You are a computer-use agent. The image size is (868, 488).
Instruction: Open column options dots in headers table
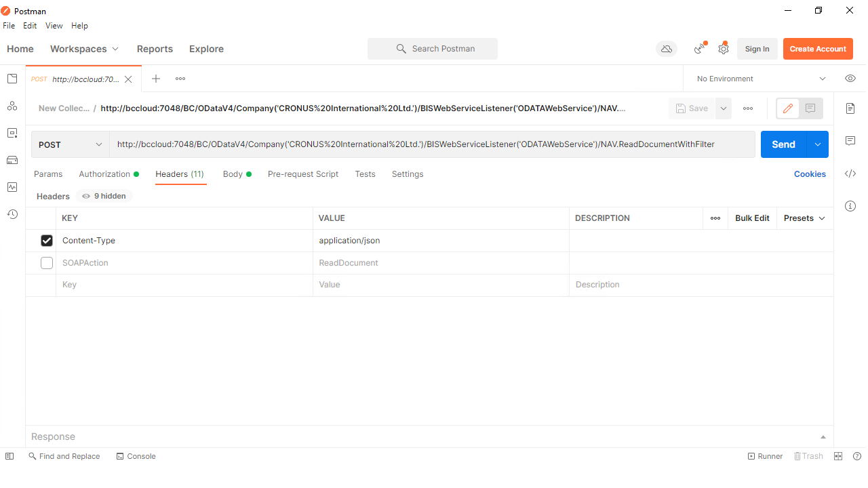[x=715, y=218]
